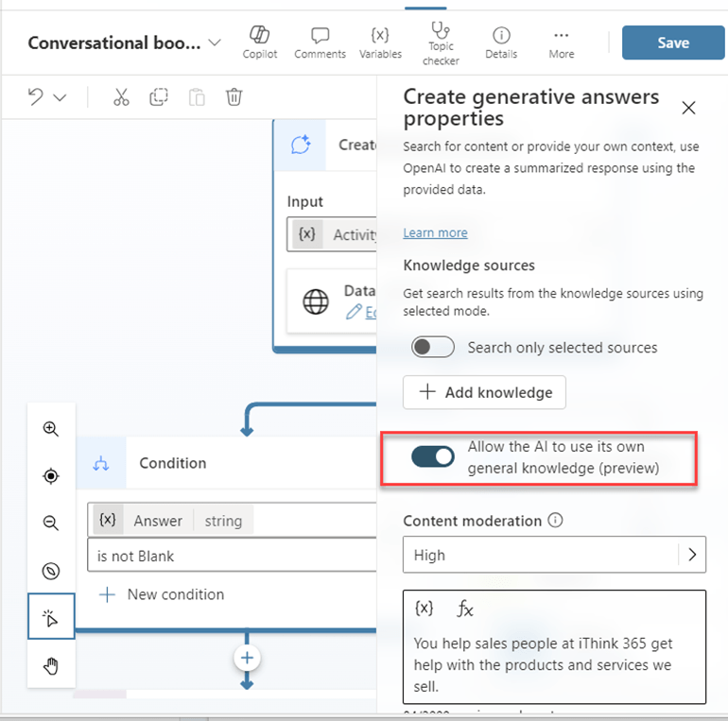Open the Learn more link
Image resolution: width=728 pixels, height=721 pixels.
[435, 232]
